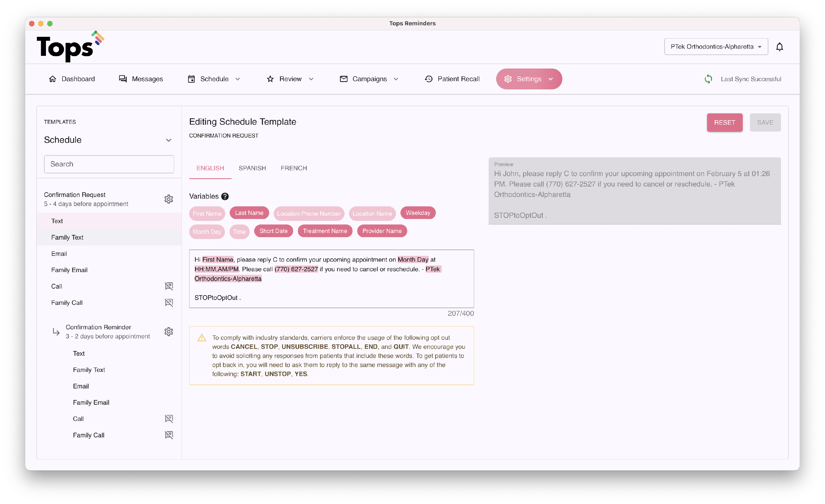Select Family Text under Confirmation Request
Screen dimensions: 825x504
coord(67,237)
